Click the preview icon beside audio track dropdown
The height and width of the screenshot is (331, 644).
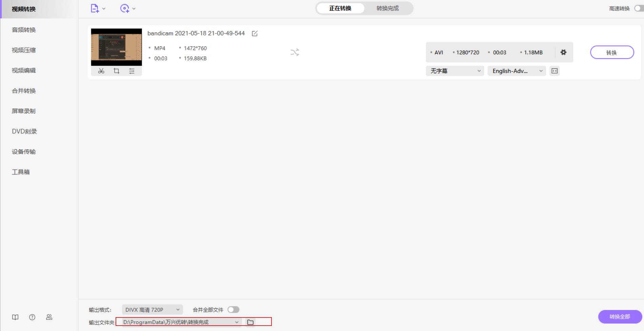555,71
